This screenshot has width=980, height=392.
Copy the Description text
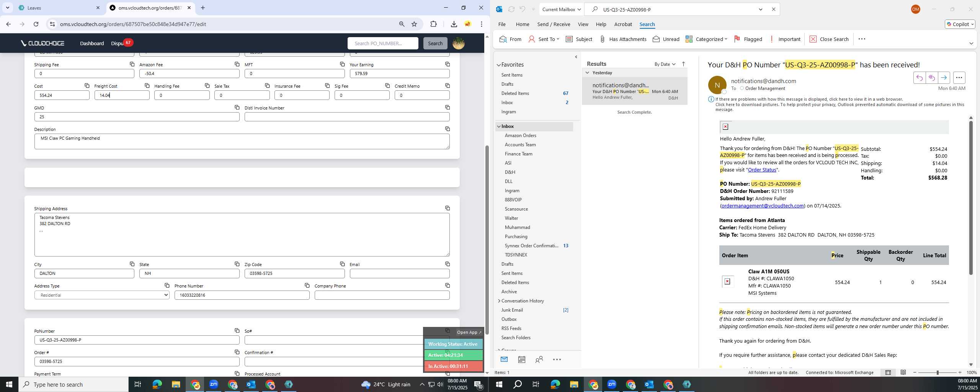(x=448, y=129)
